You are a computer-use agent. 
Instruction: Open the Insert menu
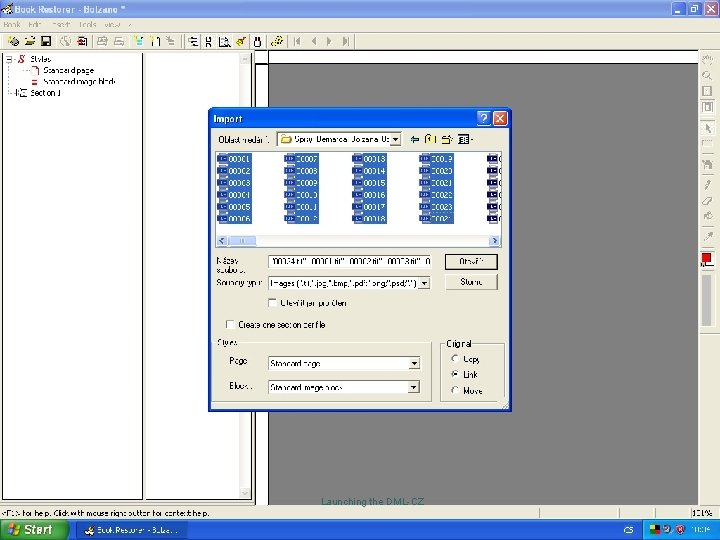click(61, 24)
